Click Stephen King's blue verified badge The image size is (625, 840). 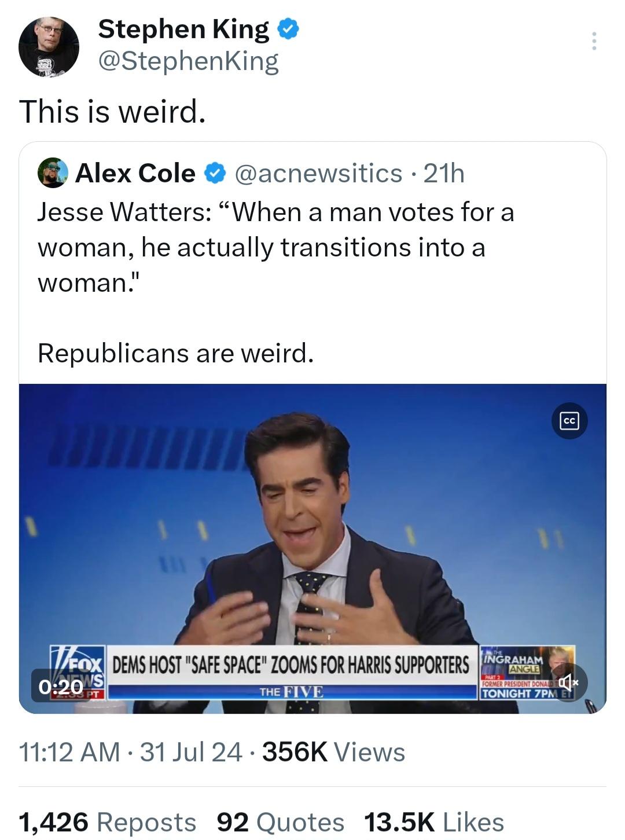(288, 29)
